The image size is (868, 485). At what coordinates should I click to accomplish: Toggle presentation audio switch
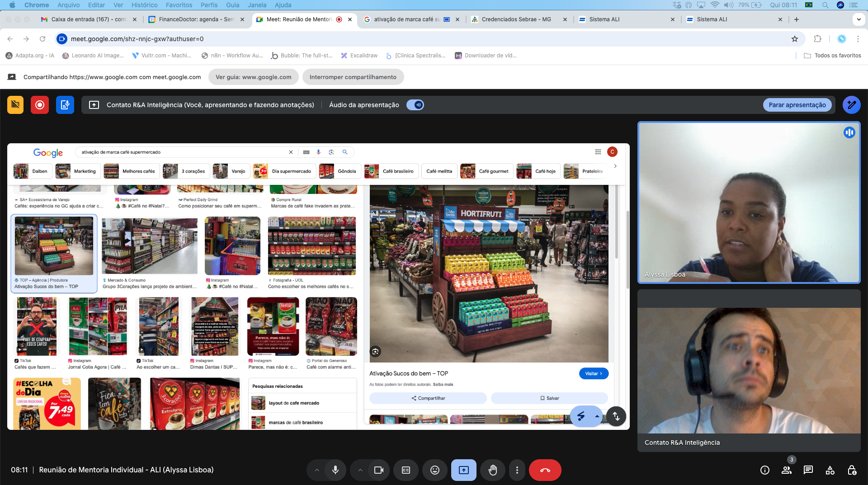415,105
